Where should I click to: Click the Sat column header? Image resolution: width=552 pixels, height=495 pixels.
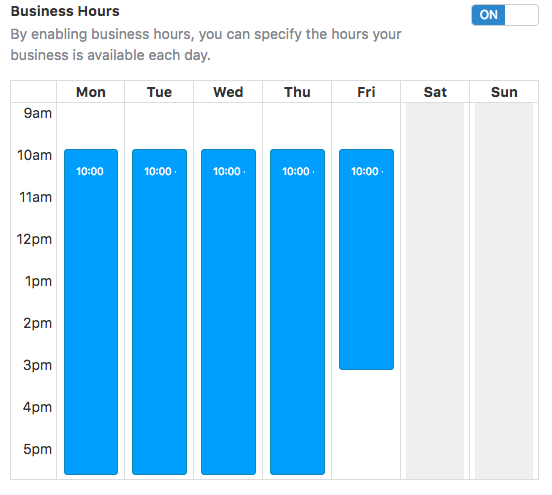tap(435, 92)
